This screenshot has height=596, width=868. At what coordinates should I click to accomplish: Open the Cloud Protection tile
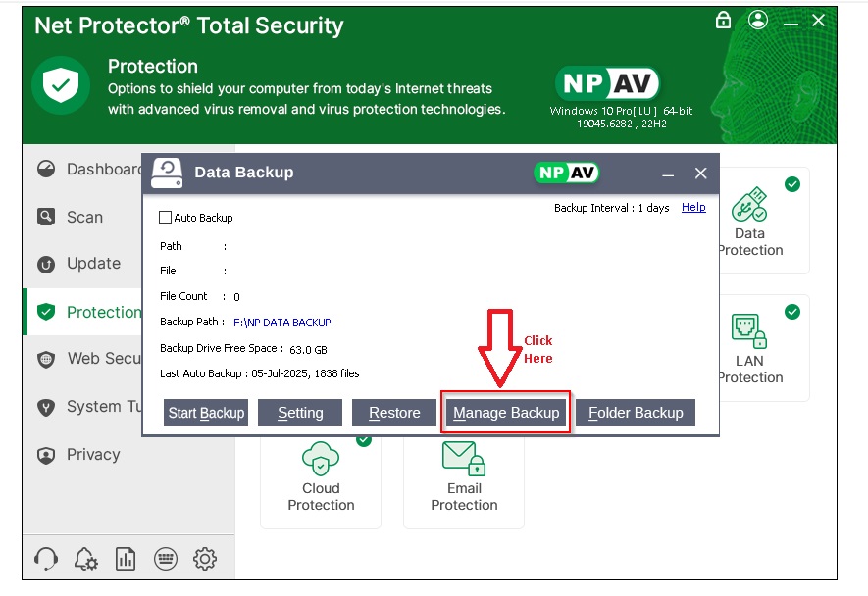click(321, 480)
